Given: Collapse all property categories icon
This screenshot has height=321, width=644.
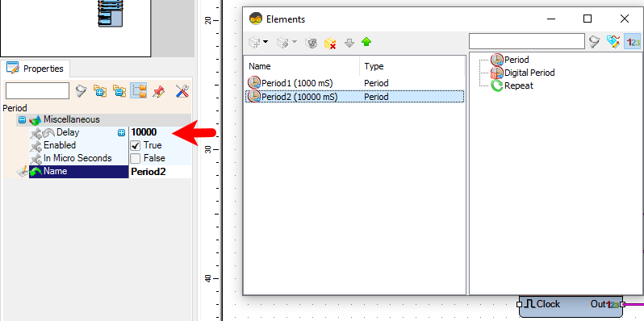Looking at the screenshot, I should pos(119,90).
